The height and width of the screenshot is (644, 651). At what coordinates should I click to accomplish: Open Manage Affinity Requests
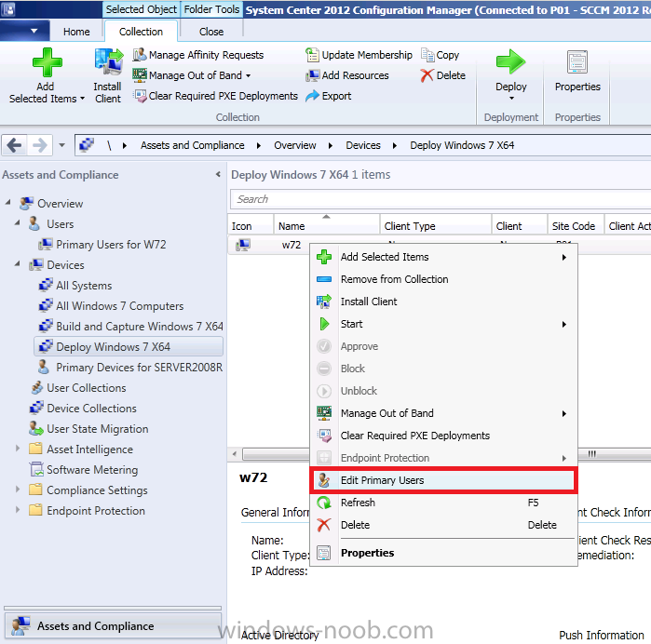click(198, 55)
